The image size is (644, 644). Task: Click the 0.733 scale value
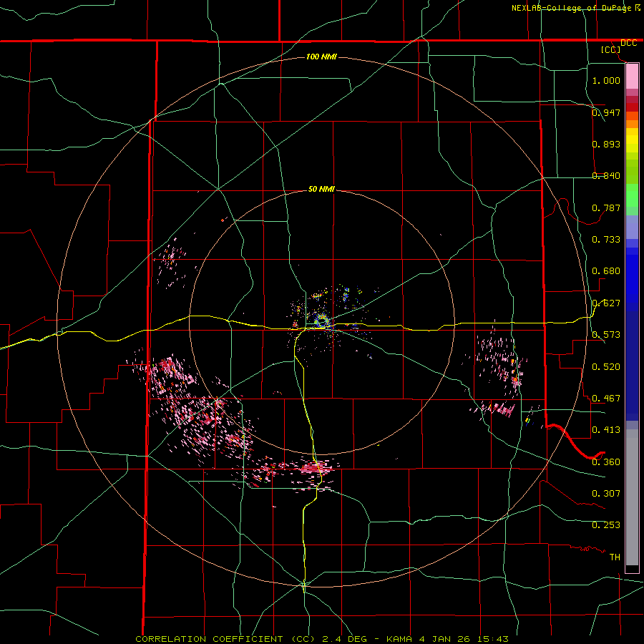(x=606, y=239)
